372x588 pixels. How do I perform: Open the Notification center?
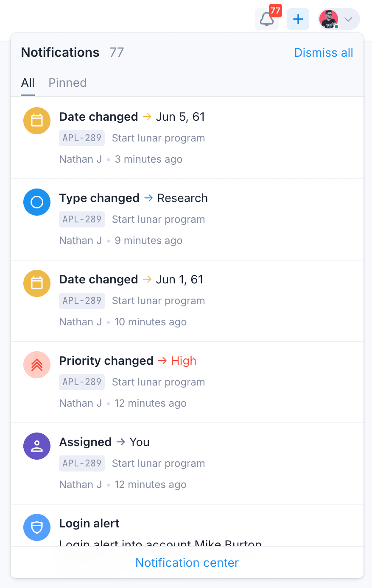pyautogui.click(x=187, y=563)
